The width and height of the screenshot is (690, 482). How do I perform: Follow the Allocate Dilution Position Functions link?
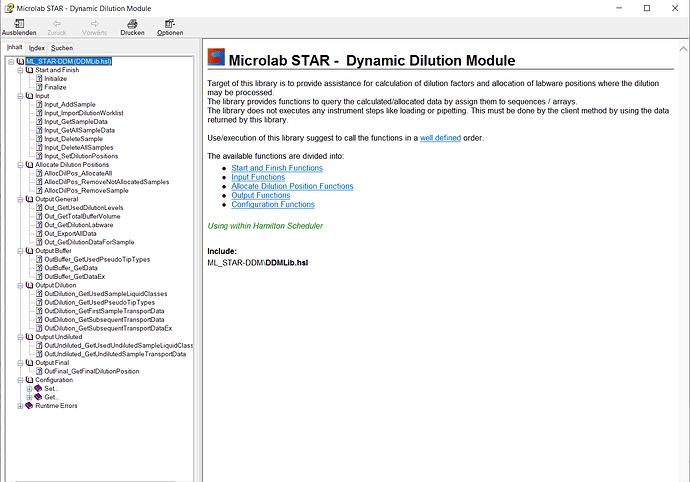(292, 187)
